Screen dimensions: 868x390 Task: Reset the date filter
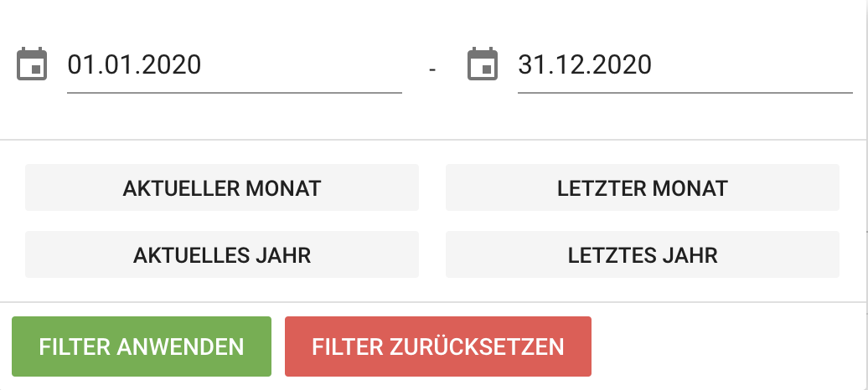click(438, 346)
